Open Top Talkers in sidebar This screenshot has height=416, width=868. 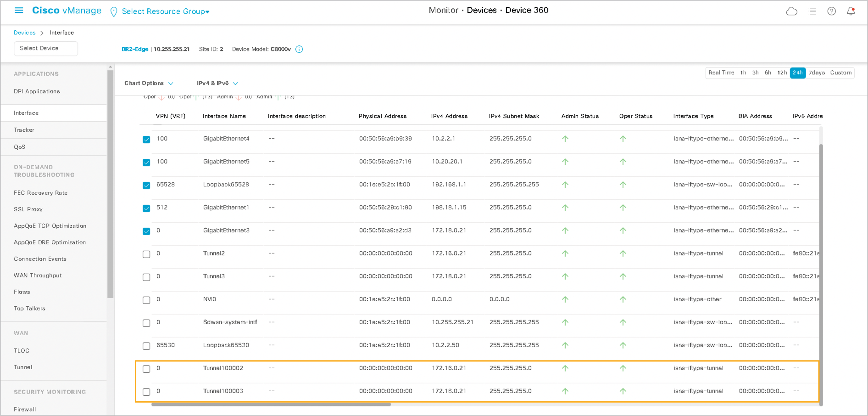pyautogui.click(x=29, y=309)
